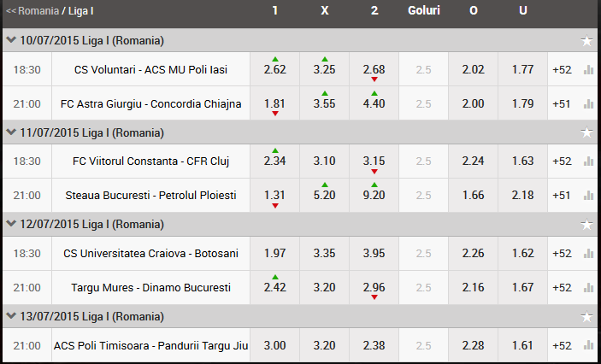Image resolution: width=601 pixels, height=364 pixels.
Task: Open statistics chart for Targu Mures match
Action: (588, 288)
